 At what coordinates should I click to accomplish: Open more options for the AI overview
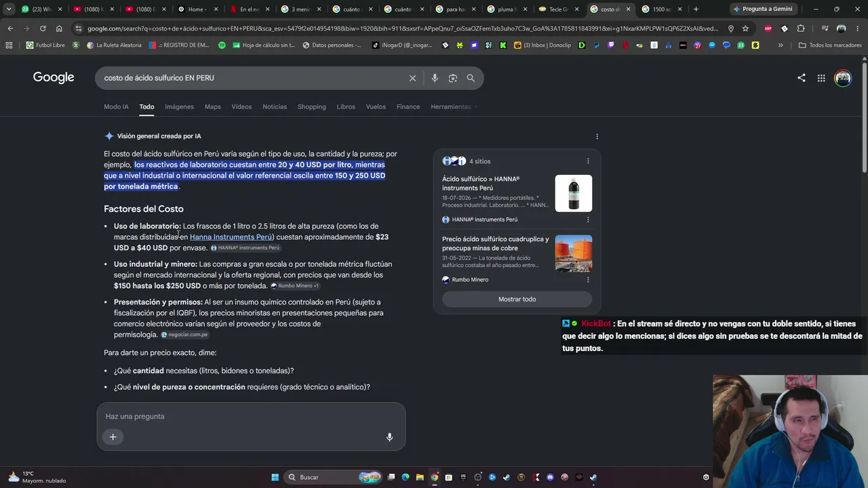(597, 136)
